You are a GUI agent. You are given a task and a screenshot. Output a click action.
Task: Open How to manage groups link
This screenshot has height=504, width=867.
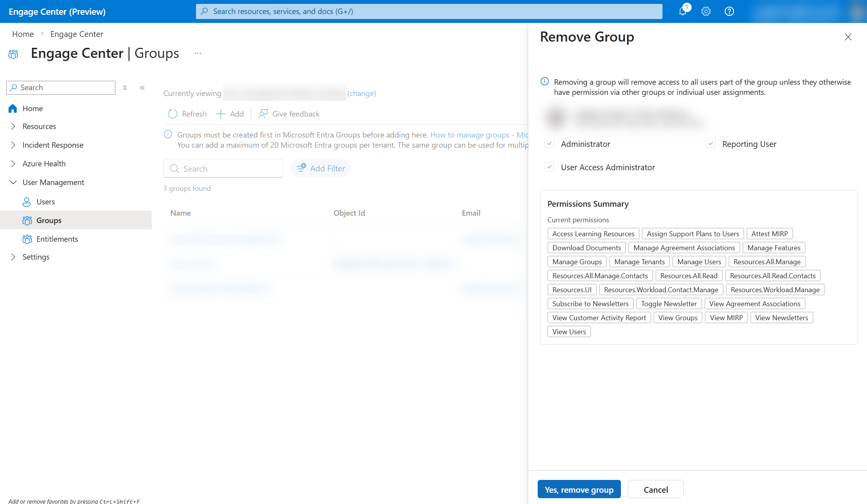pos(479,135)
